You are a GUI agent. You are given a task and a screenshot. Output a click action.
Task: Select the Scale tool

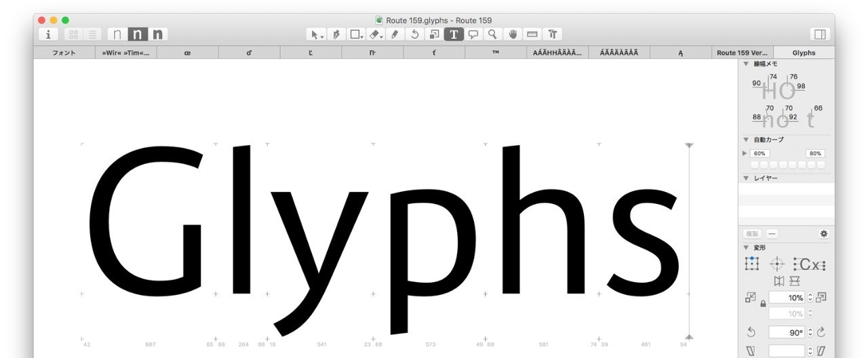pos(434,34)
